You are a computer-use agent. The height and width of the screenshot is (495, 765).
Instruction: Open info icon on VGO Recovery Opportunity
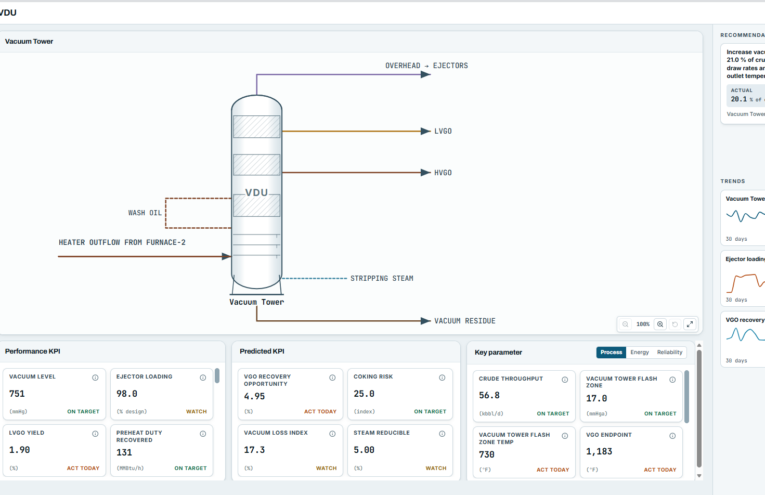[x=332, y=377]
